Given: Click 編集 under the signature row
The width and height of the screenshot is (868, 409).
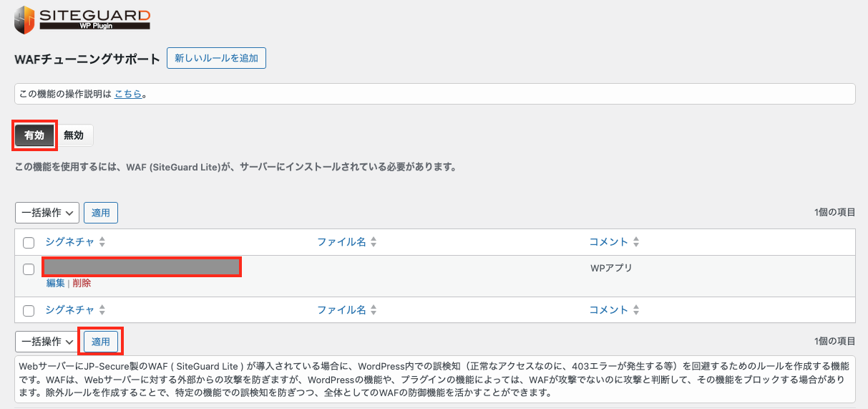Looking at the screenshot, I should [x=55, y=283].
